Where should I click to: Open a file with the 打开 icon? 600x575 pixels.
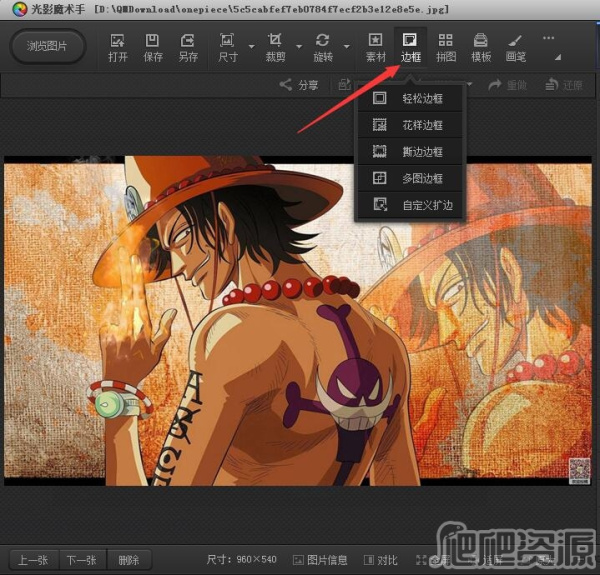pos(117,48)
